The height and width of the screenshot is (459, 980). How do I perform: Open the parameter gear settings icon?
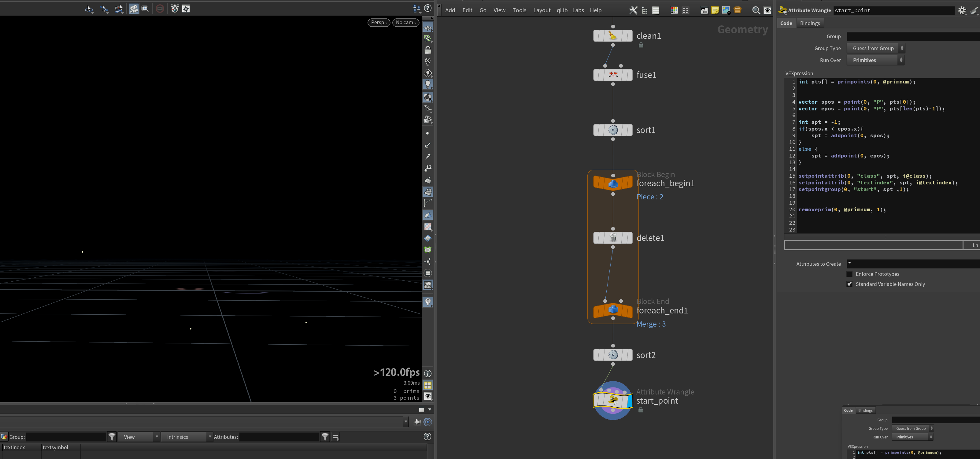tap(962, 11)
